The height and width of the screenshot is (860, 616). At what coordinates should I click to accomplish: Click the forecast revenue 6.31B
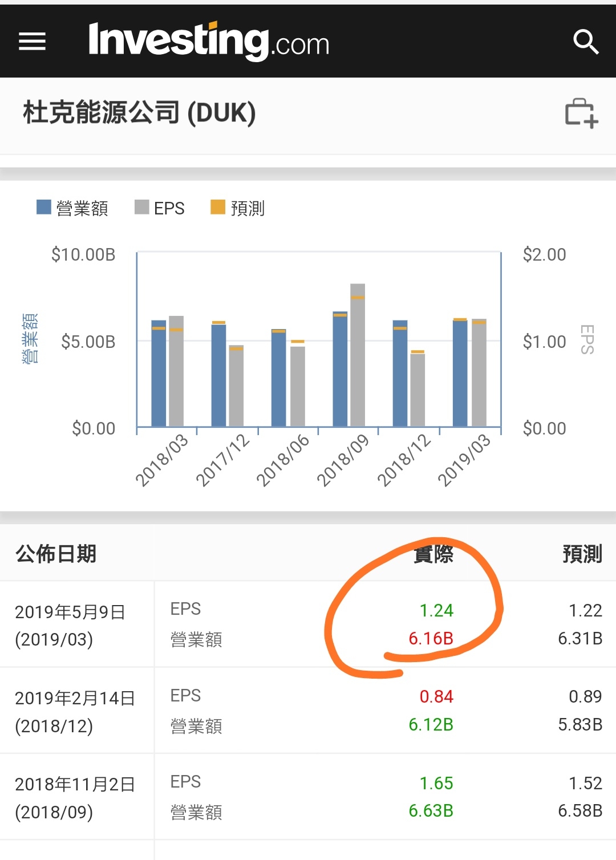tap(580, 638)
